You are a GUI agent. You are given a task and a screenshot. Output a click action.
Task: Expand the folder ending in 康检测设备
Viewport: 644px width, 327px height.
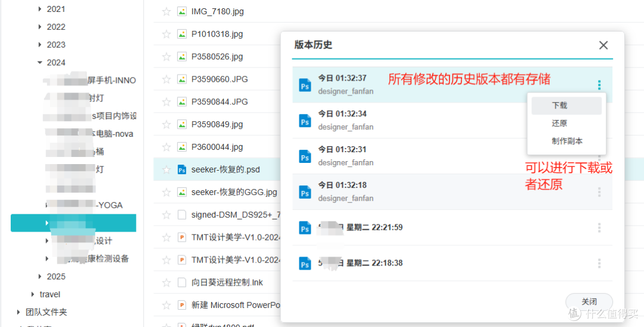47,258
